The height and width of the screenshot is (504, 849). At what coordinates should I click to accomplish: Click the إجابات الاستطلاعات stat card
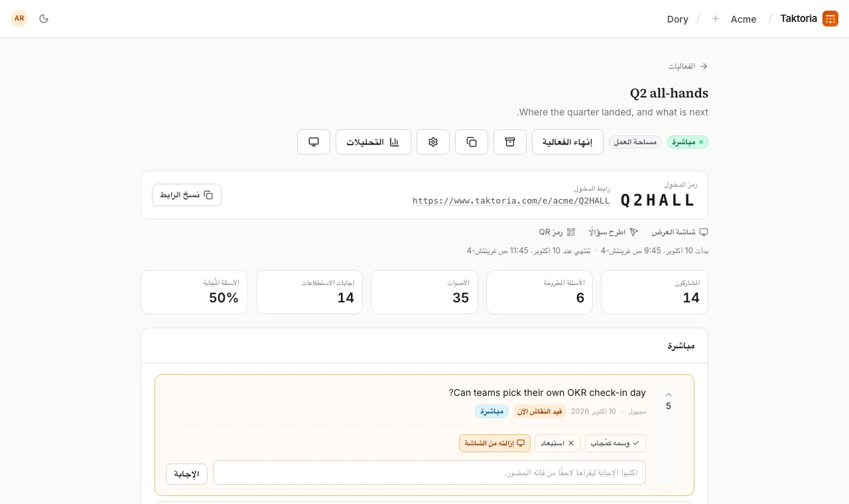(310, 292)
